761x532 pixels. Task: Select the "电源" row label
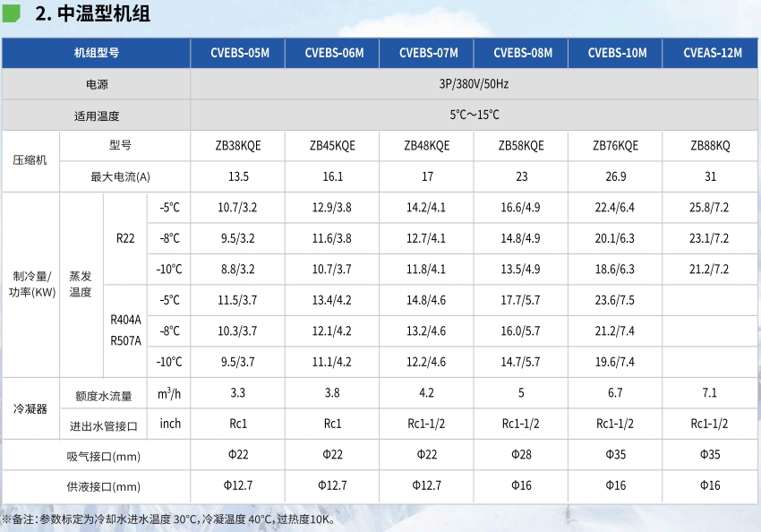(97, 84)
